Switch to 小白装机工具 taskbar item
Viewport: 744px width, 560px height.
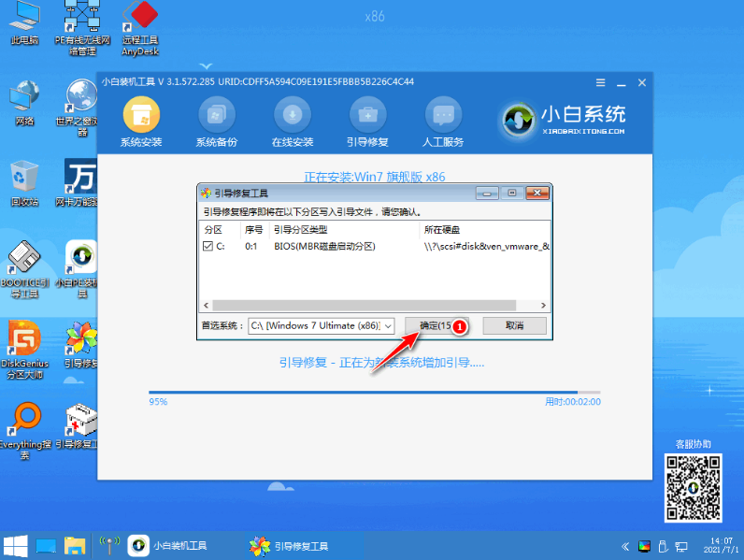coord(168,546)
